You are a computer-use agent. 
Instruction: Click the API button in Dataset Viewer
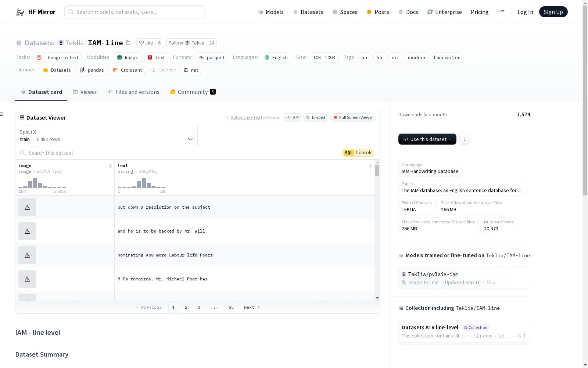pyautogui.click(x=293, y=117)
